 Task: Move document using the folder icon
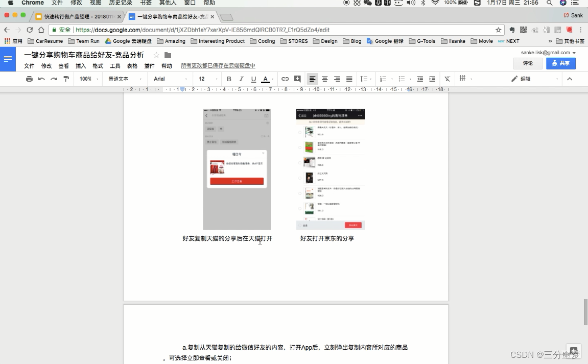(168, 56)
